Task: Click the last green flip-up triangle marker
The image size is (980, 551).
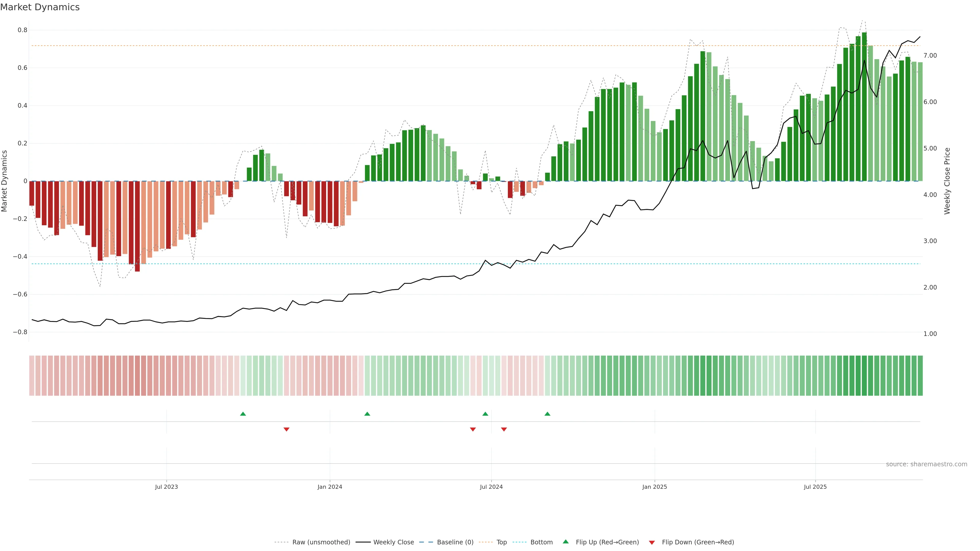Action: point(547,414)
